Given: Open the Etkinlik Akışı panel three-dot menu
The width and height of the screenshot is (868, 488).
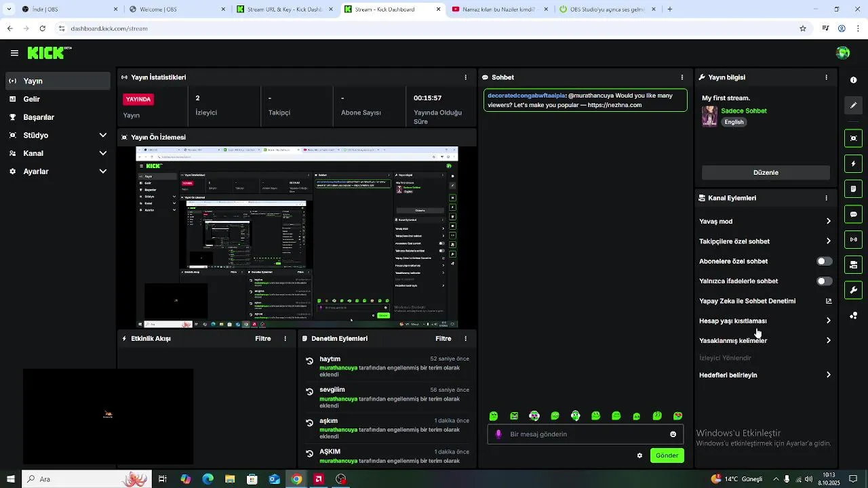Looking at the screenshot, I should tap(285, 338).
